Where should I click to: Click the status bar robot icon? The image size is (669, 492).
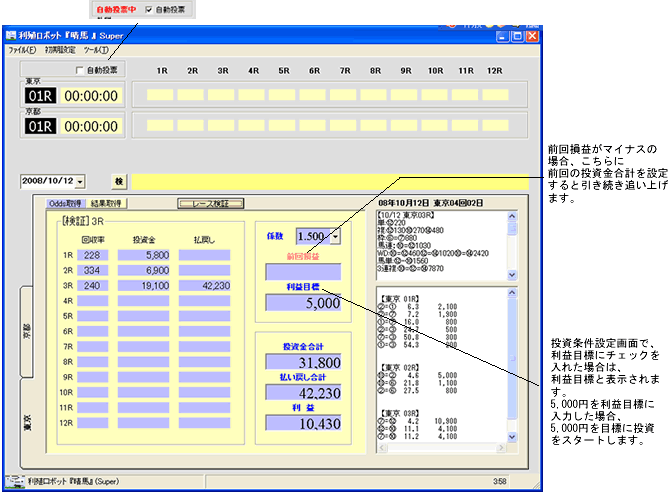pyautogui.click(x=14, y=481)
